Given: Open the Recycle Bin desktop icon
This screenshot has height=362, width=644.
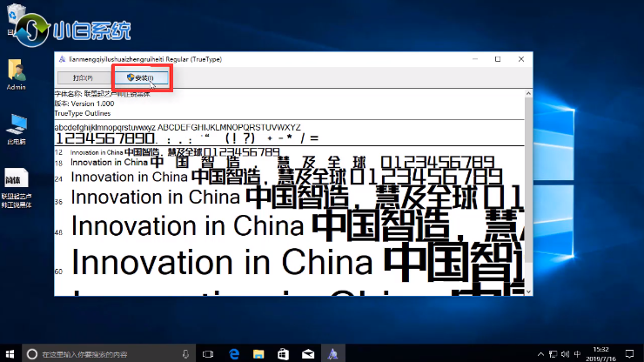Looking at the screenshot, I should point(15,17).
